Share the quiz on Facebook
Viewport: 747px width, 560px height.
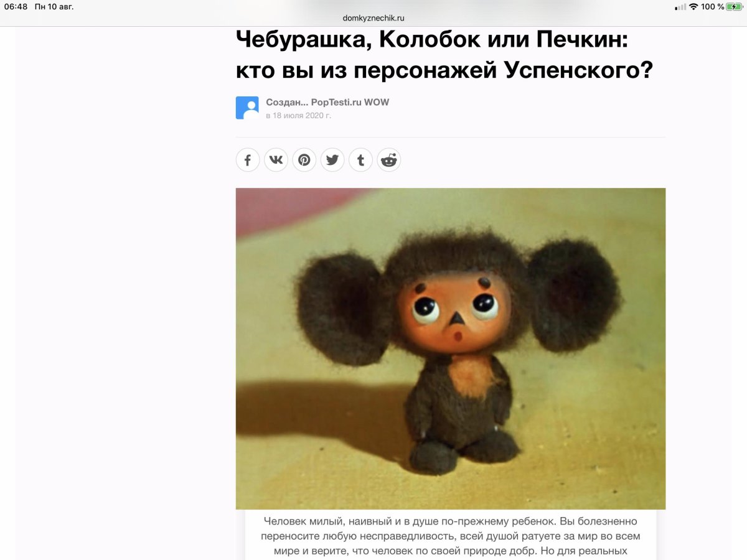tap(247, 161)
